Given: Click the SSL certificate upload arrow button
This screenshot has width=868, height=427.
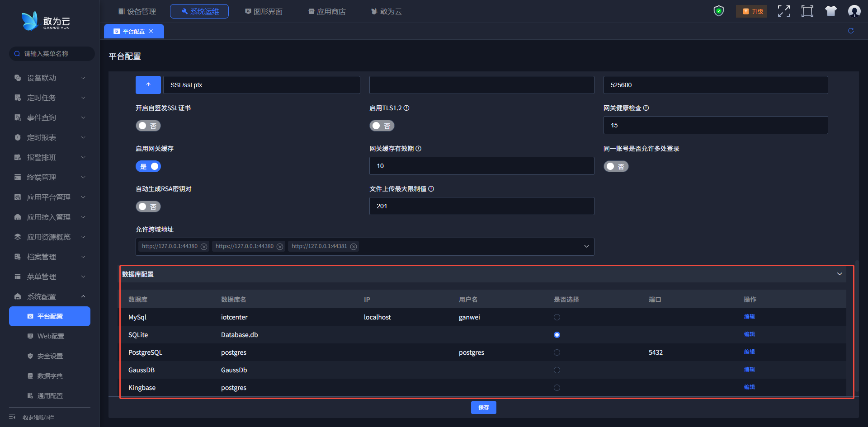Looking at the screenshot, I should click(x=148, y=85).
